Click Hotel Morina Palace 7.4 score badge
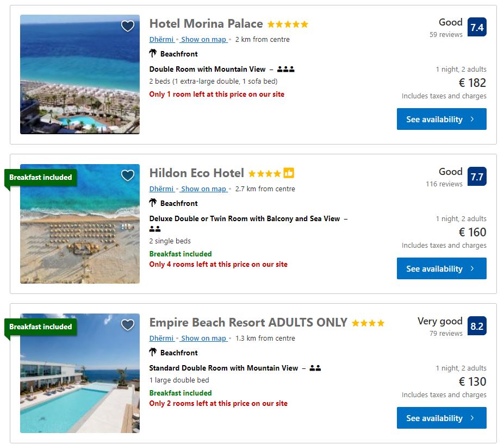The image size is (504, 445). [x=477, y=27]
